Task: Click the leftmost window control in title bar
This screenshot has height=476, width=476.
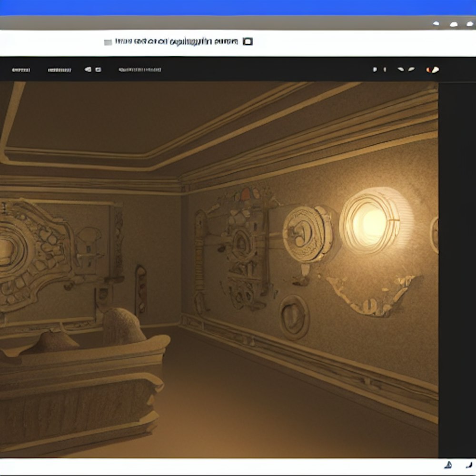Action: coord(436,23)
